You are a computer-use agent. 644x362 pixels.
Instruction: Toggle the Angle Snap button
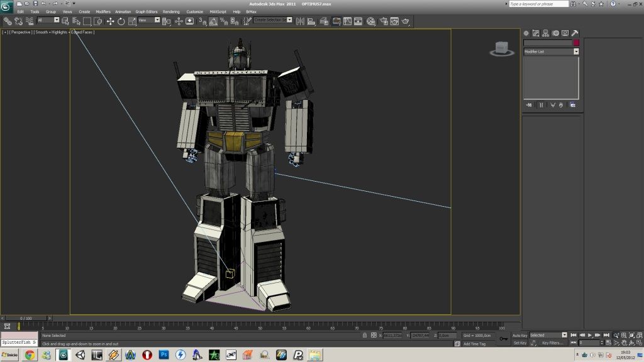[213, 21]
